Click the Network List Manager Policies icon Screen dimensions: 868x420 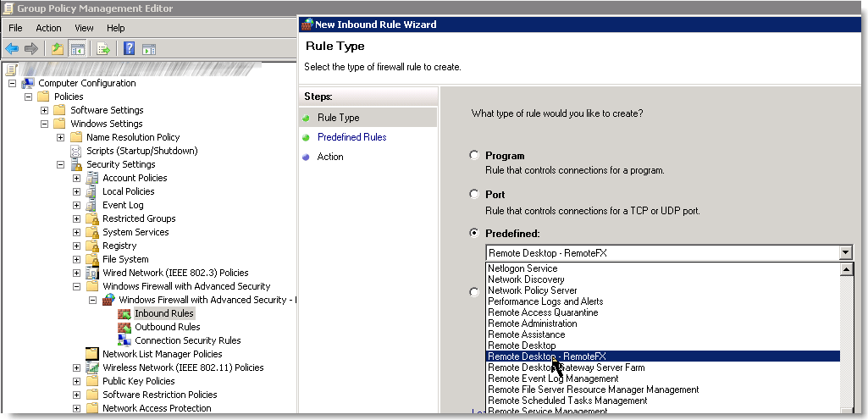click(92, 354)
